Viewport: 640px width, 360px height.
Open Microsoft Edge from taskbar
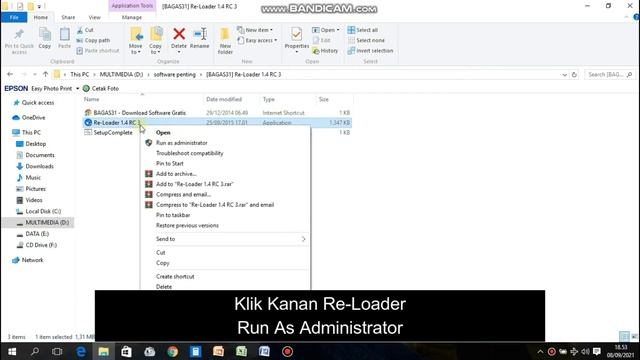(81, 351)
